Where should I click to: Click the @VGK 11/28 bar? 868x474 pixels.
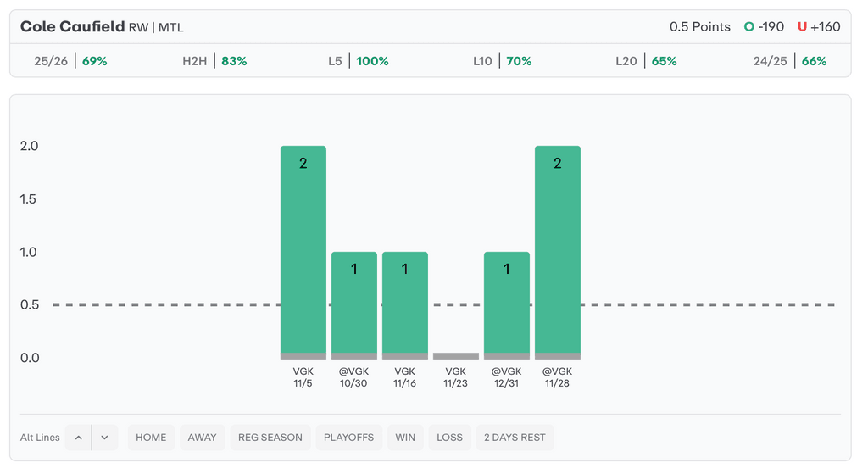(557, 252)
